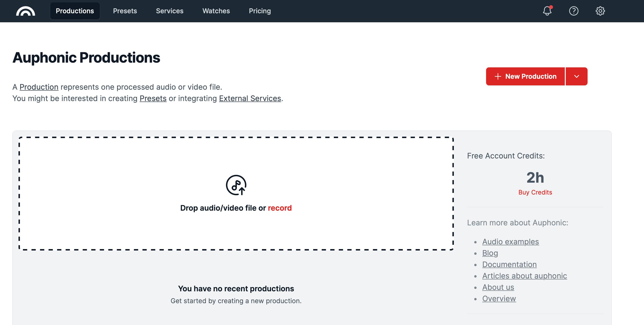
Task: Open the Pricing page
Action: tap(260, 11)
